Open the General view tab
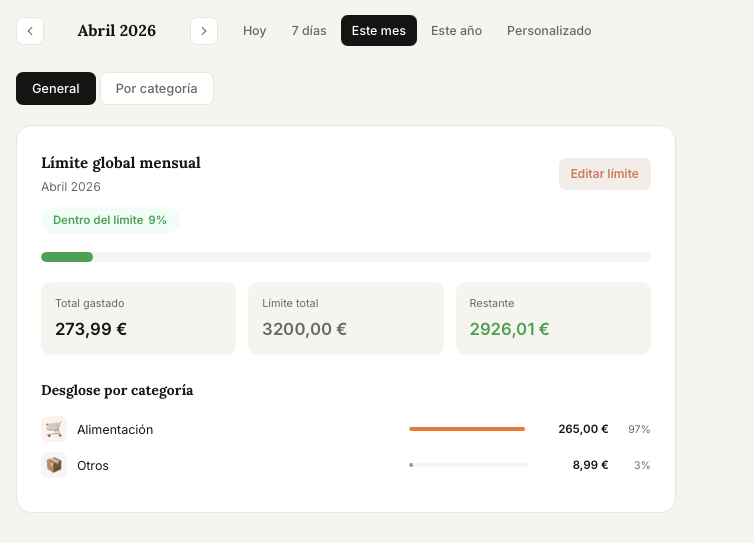This screenshot has height=543, width=754. point(56,89)
